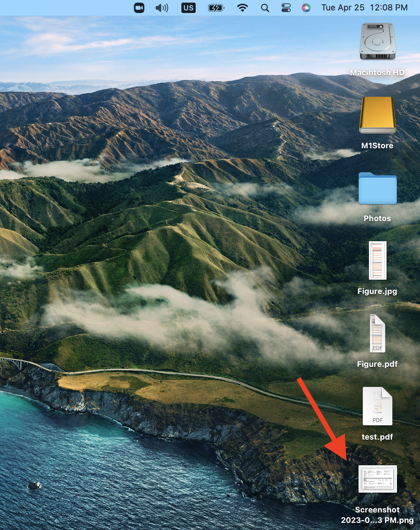This screenshot has height=530, width=420.
Task: Click the "Macintosh HD" label text
Action: coord(377,73)
